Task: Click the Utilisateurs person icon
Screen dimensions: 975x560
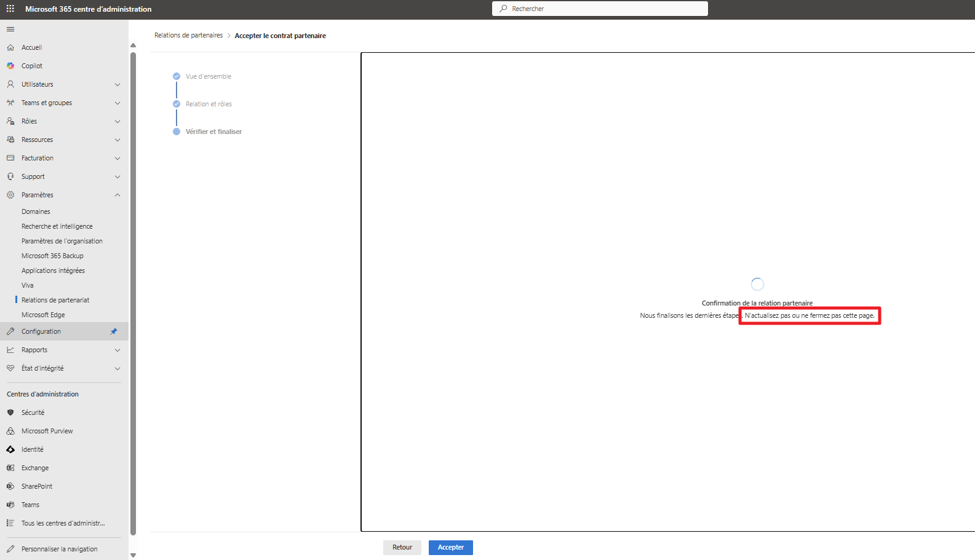Action: [10, 84]
